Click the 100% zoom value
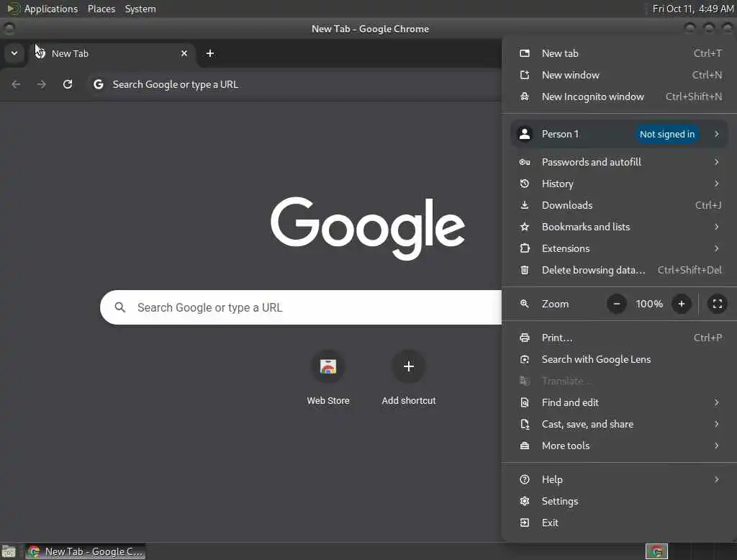Viewport: 737px width, 560px height. 649,304
